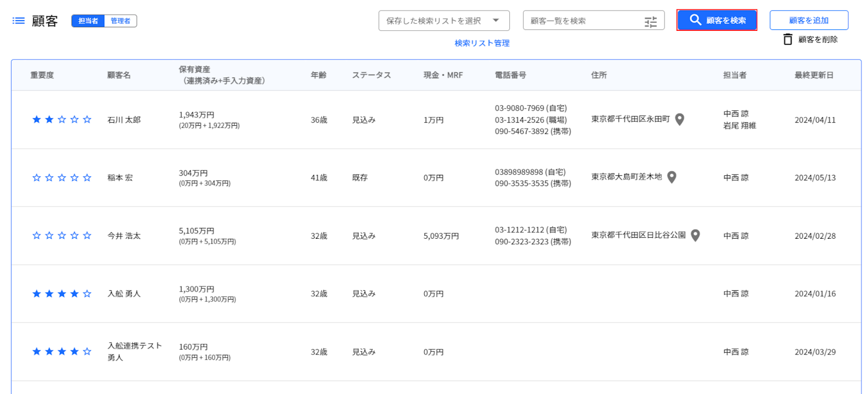The width and height of the screenshot is (868, 394).
Task: Switch view to 担当者 mode
Action: pyautogui.click(x=88, y=21)
